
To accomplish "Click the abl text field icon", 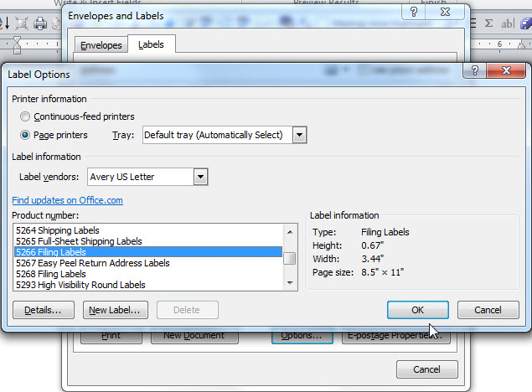I will [x=507, y=23].
